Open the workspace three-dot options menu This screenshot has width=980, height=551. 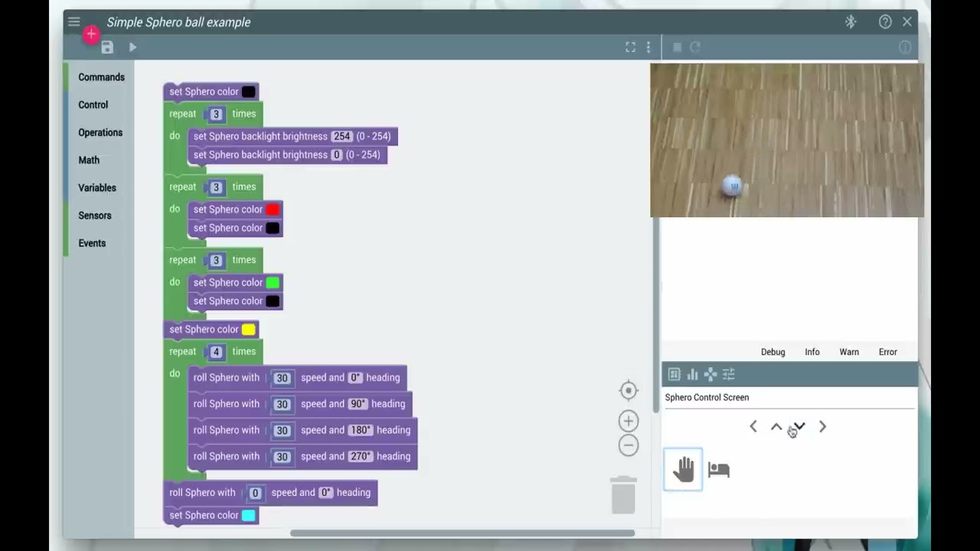[x=648, y=47]
